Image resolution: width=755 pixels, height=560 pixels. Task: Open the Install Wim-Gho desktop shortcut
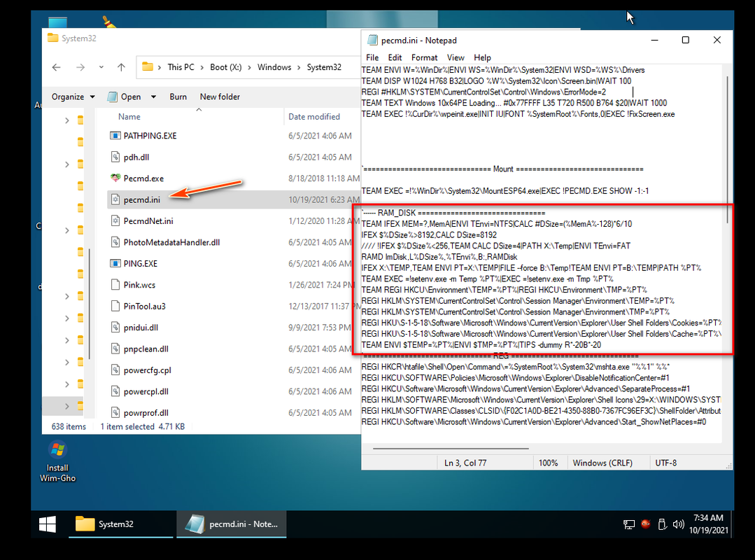tap(57, 462)
